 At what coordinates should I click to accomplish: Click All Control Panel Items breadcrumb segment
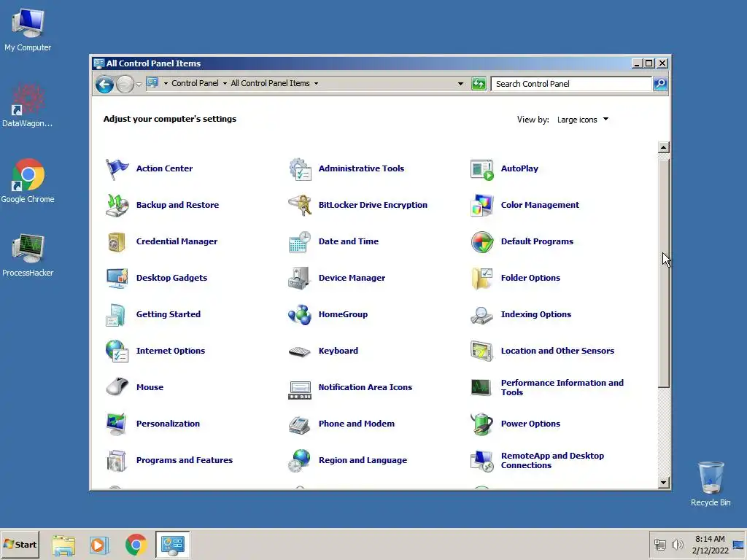click(270, 83)
